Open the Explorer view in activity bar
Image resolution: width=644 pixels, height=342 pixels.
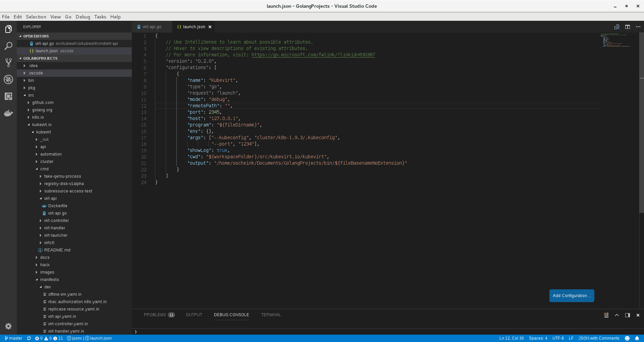[x=8, y=29]
